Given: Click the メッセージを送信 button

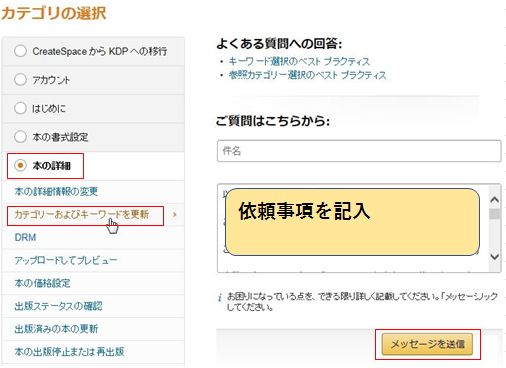Looking at the screenshot, I should click(427, 344).
